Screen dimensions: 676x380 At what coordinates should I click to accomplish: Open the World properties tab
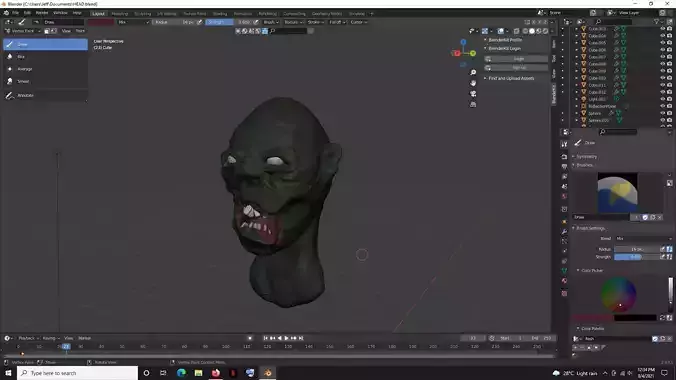click(564, 196)
